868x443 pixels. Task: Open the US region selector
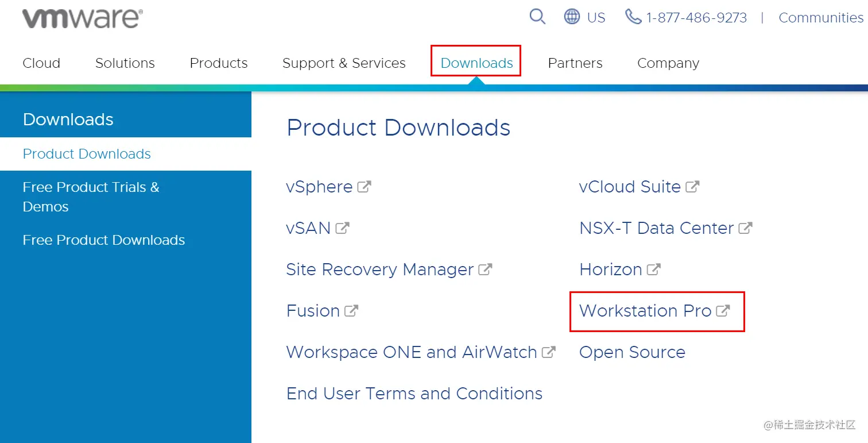596,17
